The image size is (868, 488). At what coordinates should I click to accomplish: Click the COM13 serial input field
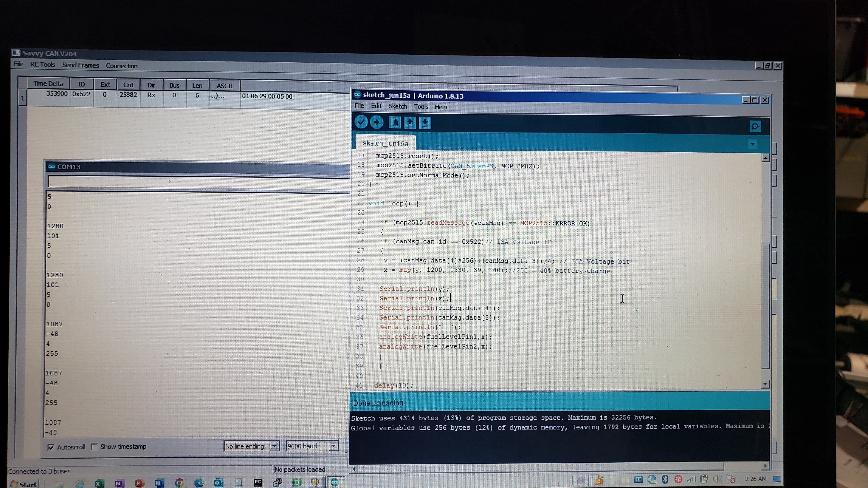tap(199, 182)
